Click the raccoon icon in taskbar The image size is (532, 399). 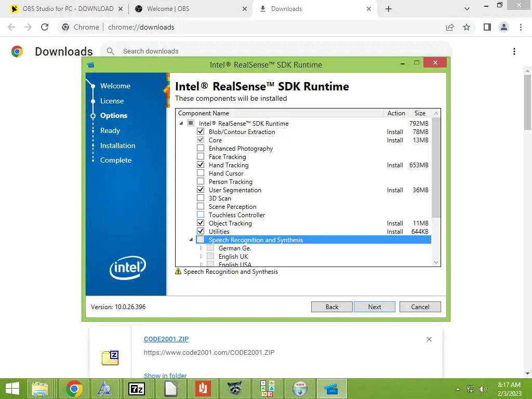coord(234,389)
